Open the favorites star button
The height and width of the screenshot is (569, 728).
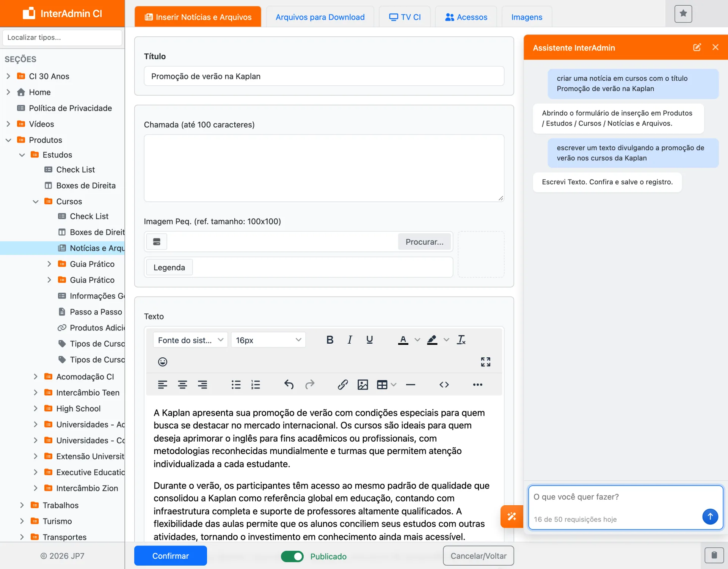pos(683,14)
